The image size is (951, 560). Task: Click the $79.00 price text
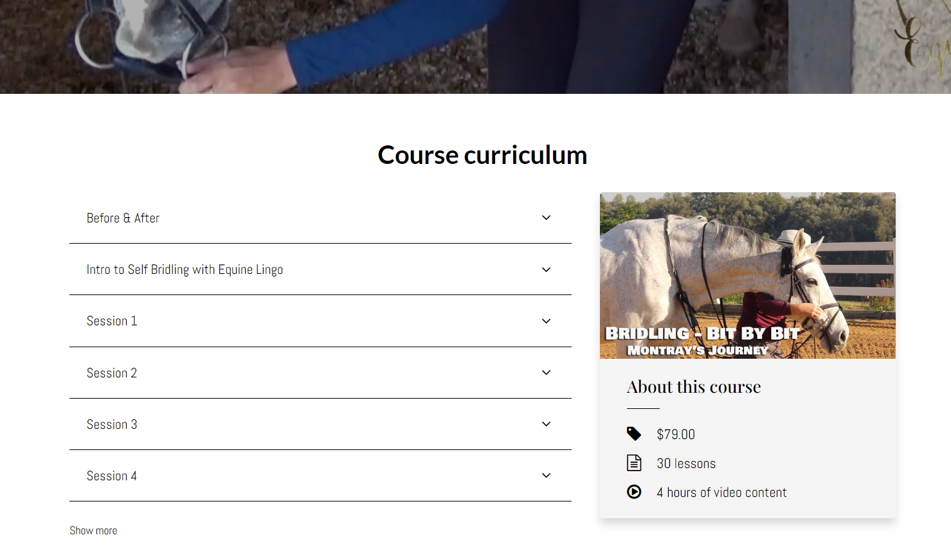point(676,435)
